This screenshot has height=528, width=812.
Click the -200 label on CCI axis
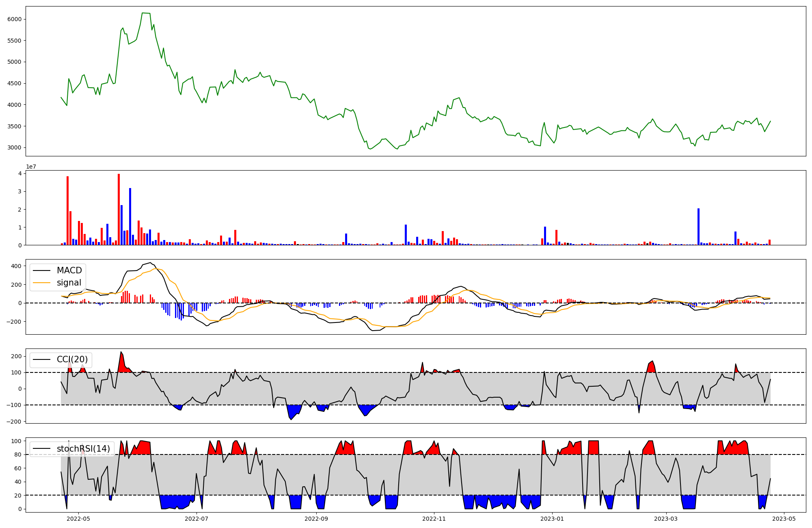pos(14,421)
